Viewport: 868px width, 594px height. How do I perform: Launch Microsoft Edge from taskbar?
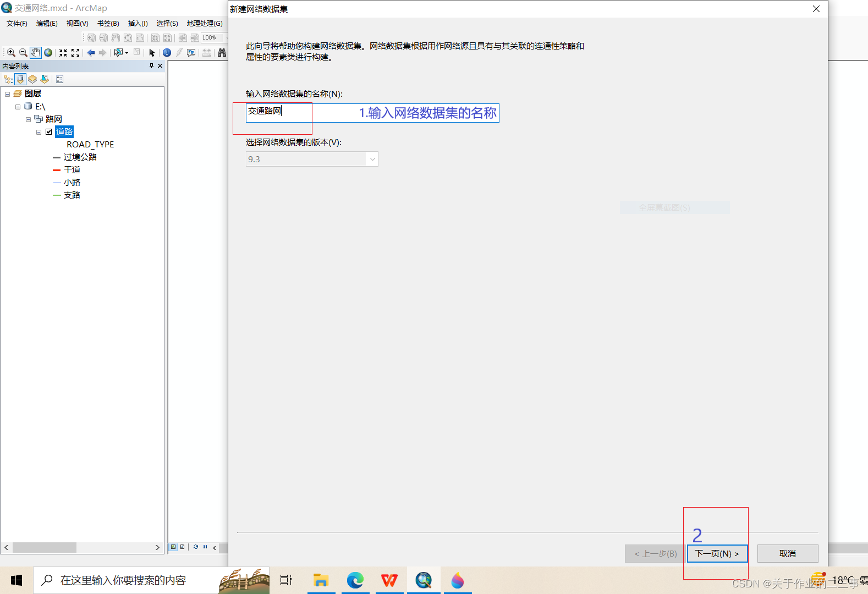355,580
